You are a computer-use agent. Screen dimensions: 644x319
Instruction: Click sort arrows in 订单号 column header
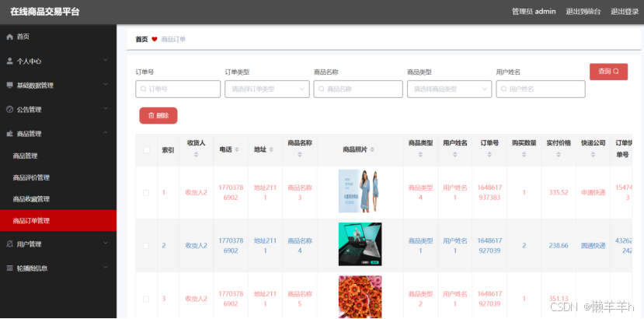point(489,155)
